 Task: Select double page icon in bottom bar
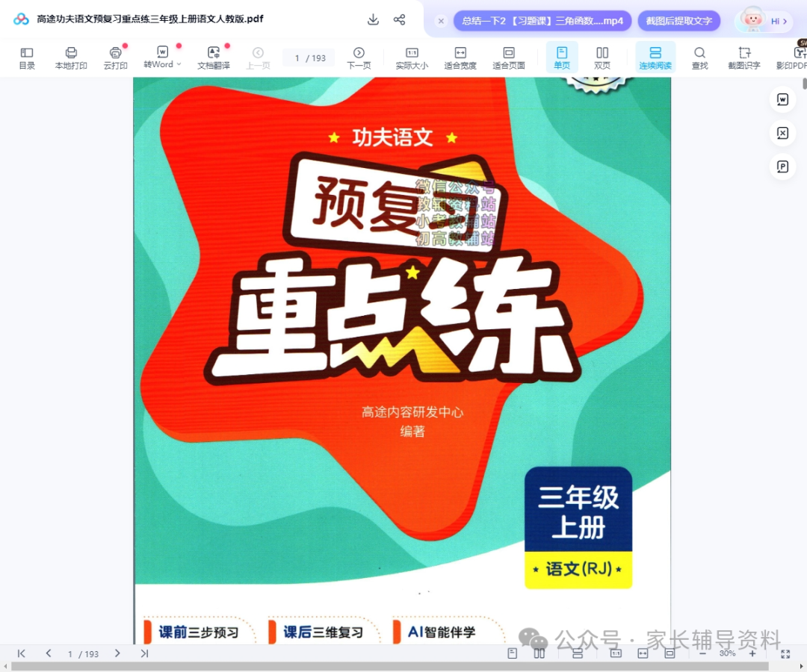(x=539, y=653)
